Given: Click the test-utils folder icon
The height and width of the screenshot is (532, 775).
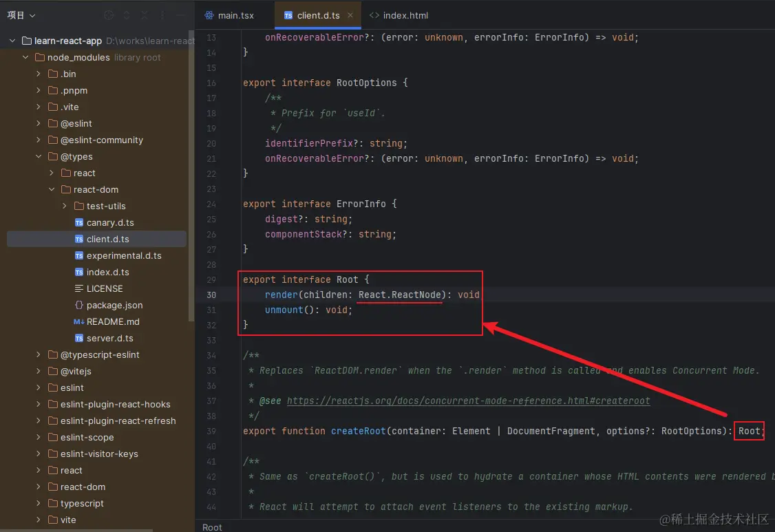Looking at the screenshot, I should point(79,206).
